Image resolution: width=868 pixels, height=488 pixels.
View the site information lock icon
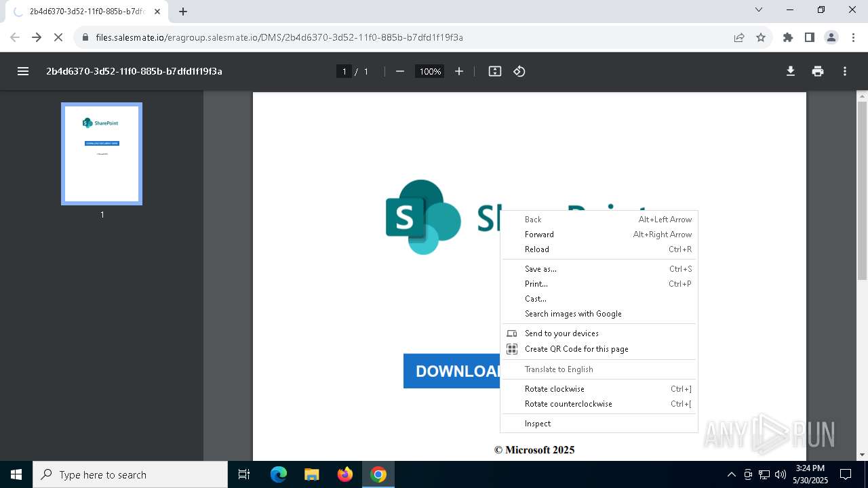tap(85, 37)
